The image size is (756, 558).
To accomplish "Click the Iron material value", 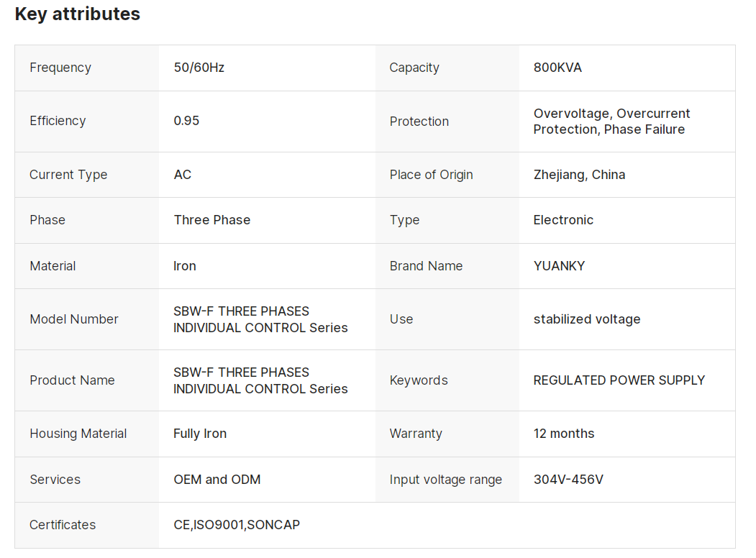I will tap(185, 266).
